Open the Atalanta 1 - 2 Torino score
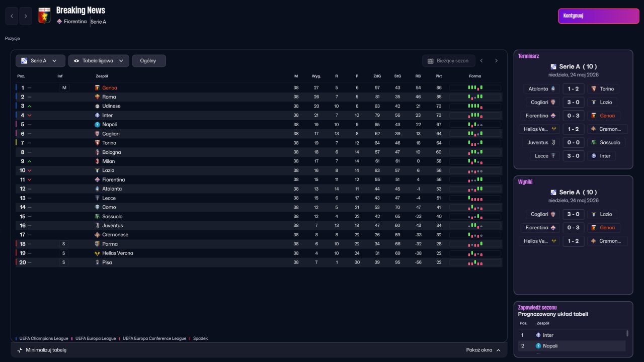The height and width of the screenshot is (362, 644). [574, 89]
